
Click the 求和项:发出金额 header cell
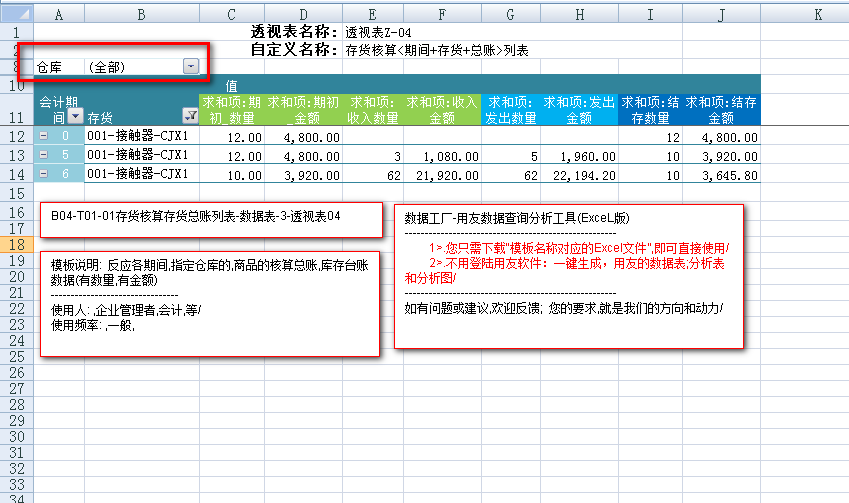(578, 110)
